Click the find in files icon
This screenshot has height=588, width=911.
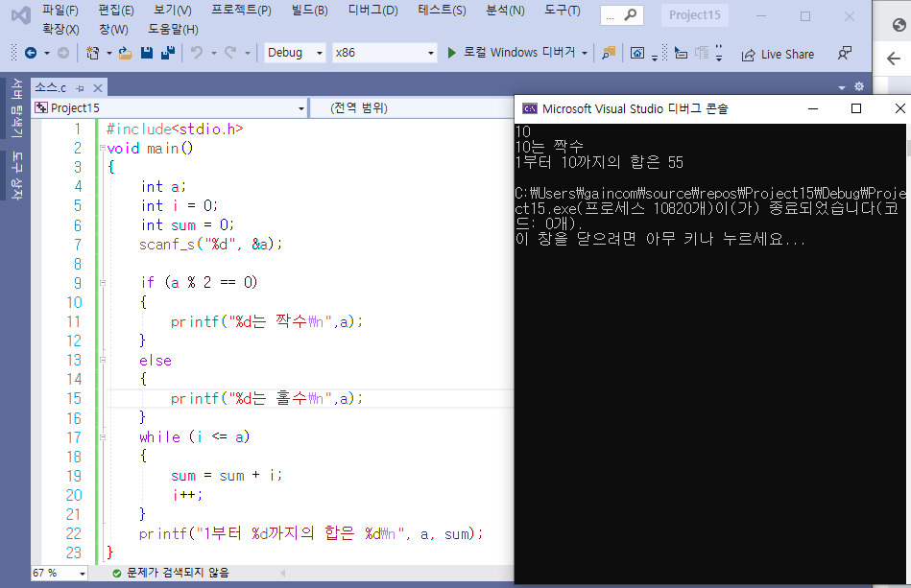(x=609, y=54)
